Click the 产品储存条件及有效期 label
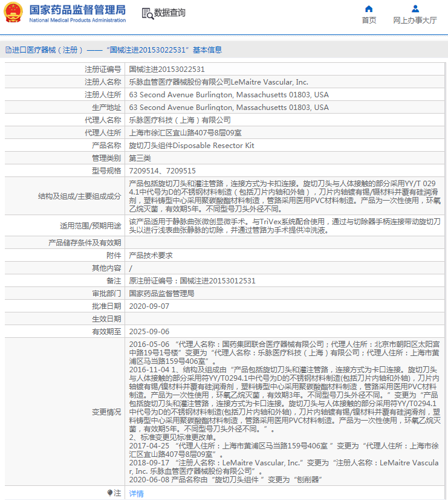This screenshot has height=501, width=448. 85,242
